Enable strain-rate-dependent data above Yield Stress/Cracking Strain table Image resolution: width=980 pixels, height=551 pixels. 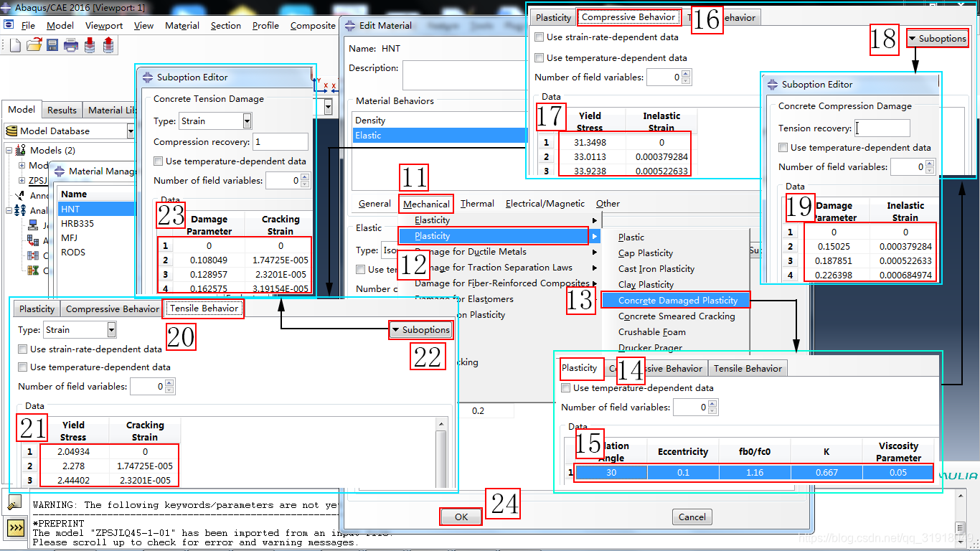coord(23,349)
